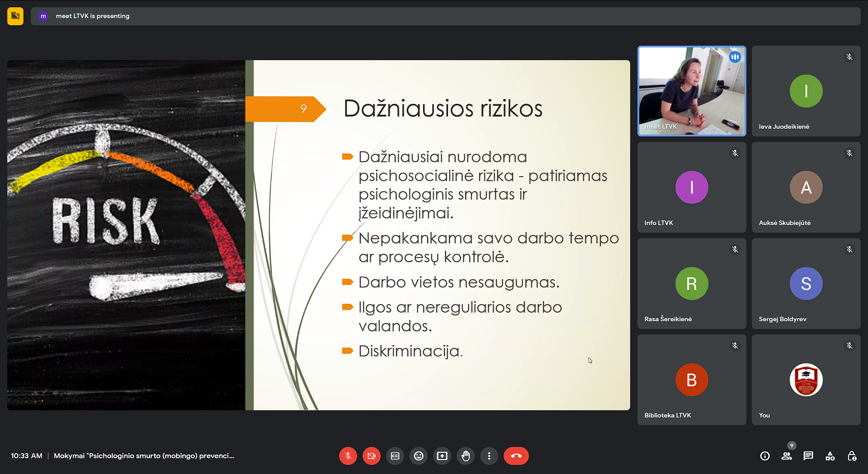Click Sergej Boldyrev avatar circle
868x474 pixels.
pyautogui.click(x=806, y=283)
